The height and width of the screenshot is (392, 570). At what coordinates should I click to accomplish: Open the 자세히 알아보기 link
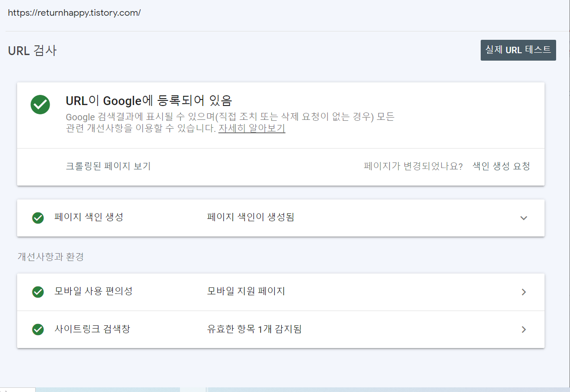[252, 128]
